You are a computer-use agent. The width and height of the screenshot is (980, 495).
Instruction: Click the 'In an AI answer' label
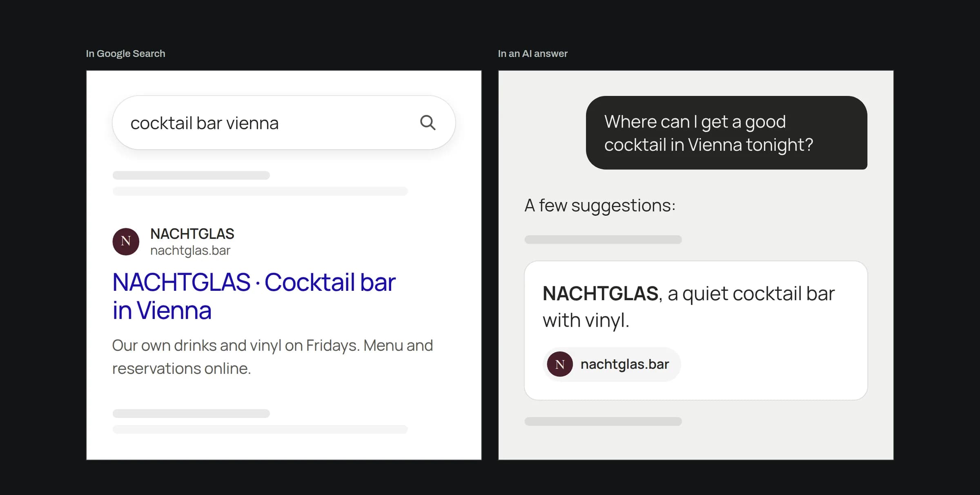[532, 54]
